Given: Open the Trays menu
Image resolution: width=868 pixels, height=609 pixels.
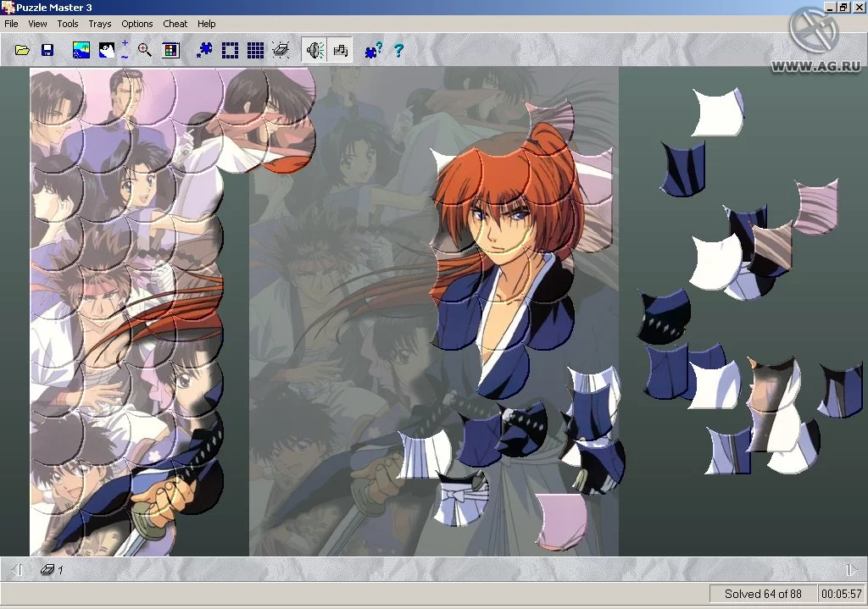Looking at the screenshot, I should point(100,24).
